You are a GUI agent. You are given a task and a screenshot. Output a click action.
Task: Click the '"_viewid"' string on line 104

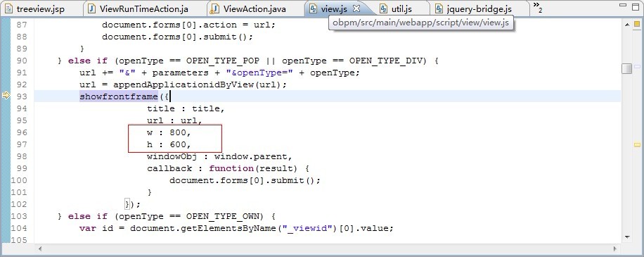pos(307,228)
